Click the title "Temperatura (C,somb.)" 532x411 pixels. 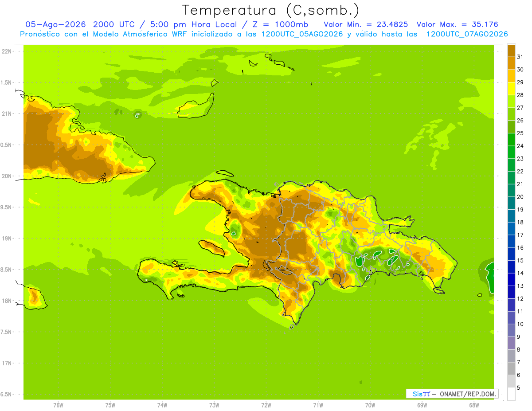[271, 11]
